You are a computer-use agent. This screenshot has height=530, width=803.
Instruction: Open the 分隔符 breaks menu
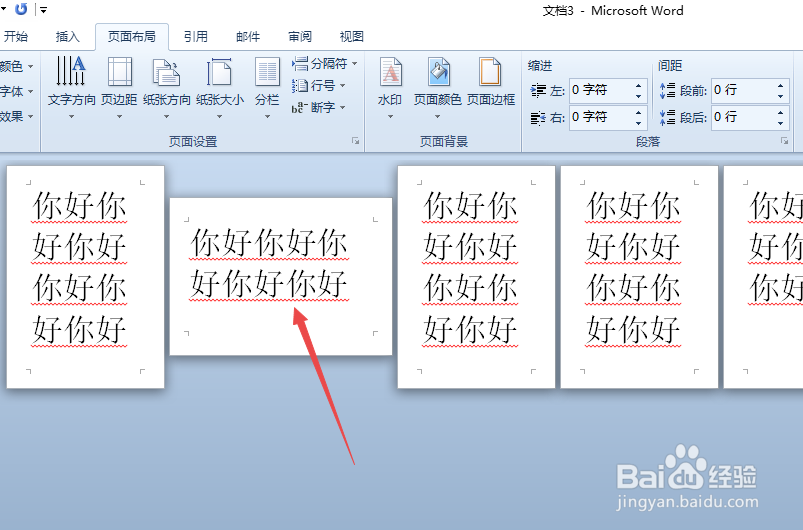tap(325, 63)
